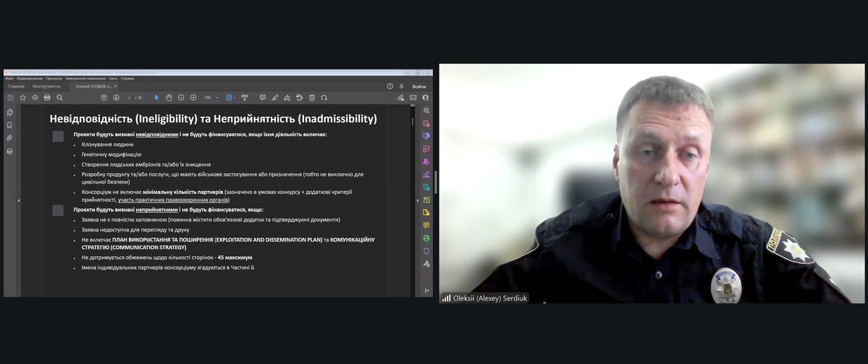The image size is (868, 364).
Task: Open the help question-mark icon
Action: 389,86
